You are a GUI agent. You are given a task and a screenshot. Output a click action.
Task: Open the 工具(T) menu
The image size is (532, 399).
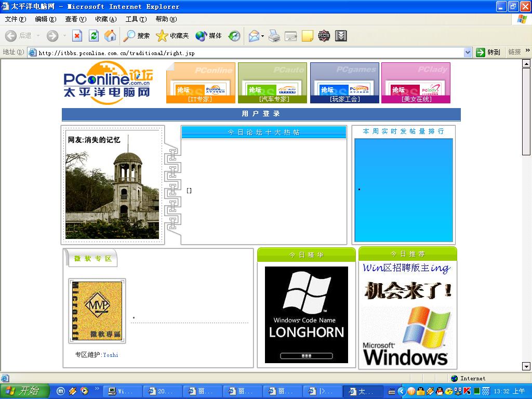tap(136, 19)
